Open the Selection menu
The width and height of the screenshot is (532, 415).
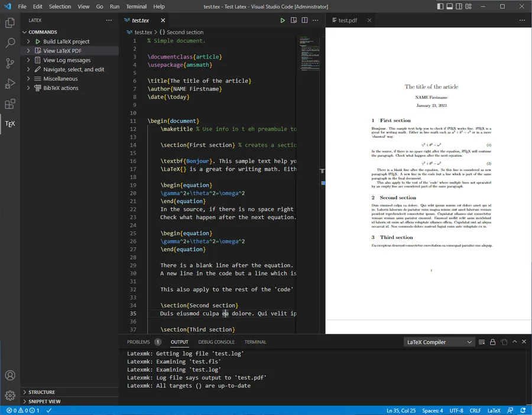[x=60, y=7]
